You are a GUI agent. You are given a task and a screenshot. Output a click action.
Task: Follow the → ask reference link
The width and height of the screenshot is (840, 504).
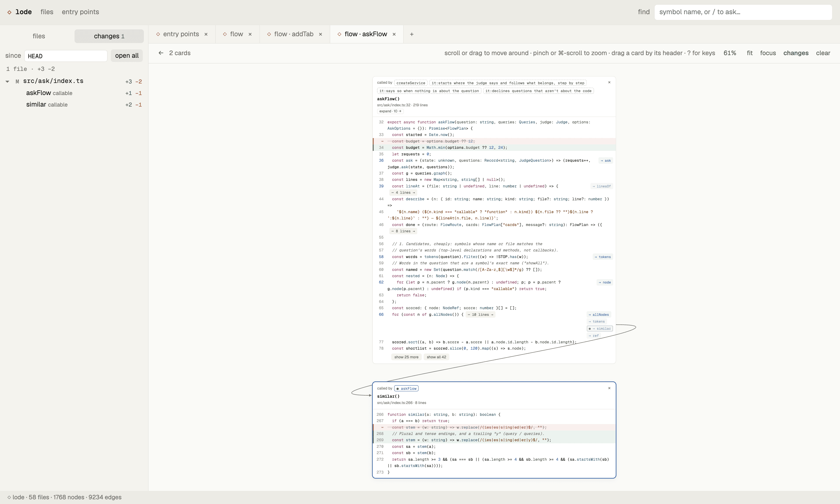(x=605, y=161)
